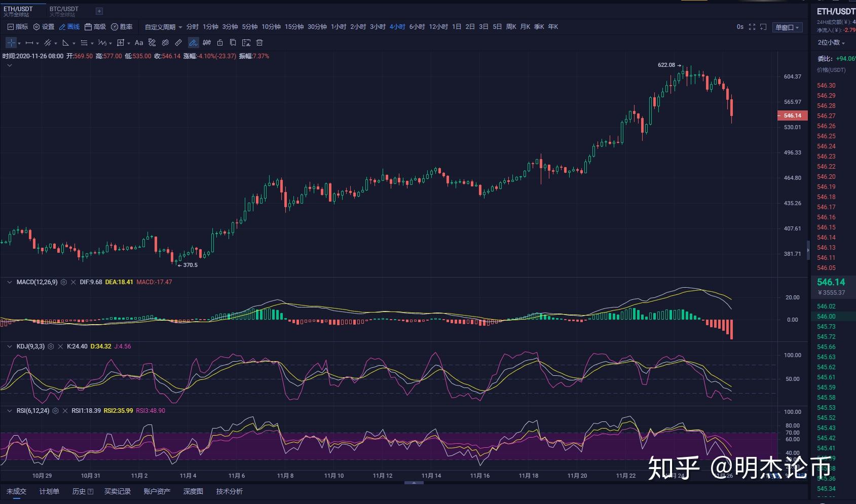Select the 分时 time-sharing view

pyautogui.click(x=192, y=27)
